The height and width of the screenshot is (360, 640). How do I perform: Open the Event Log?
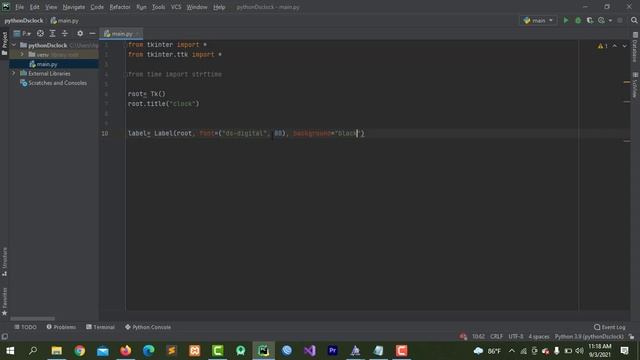coord(609,327)
